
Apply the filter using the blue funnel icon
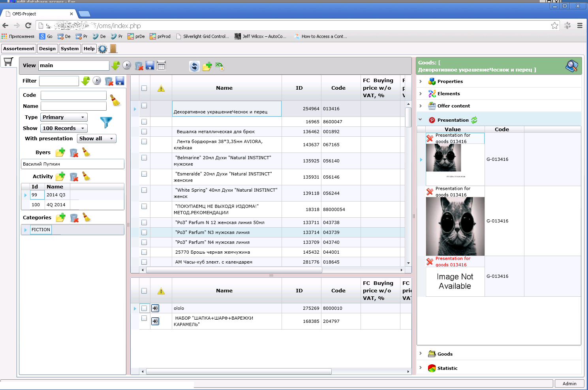pyautogui.click(x=106, y=122)
